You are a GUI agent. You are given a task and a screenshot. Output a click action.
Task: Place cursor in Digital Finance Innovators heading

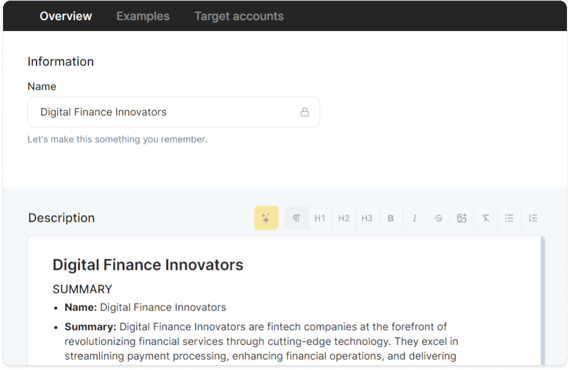pyautogui.click(x=148, y=265)
